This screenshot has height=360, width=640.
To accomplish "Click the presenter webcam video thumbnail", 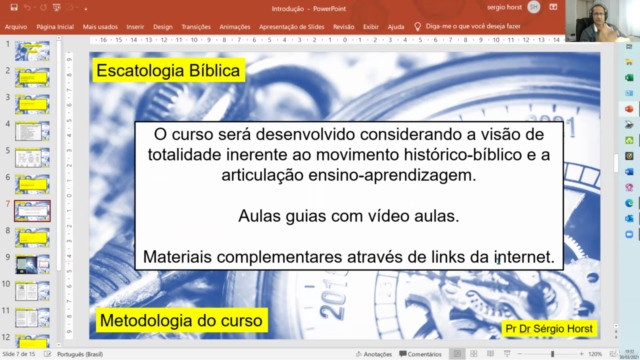I will (602, 20).
